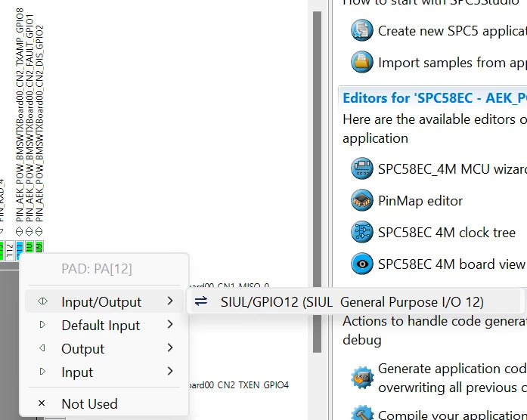527x420 pixels.
Task: Click the pin direction symbol under TXAMP_GPIO8 label
Action: [x=19, y=231]
